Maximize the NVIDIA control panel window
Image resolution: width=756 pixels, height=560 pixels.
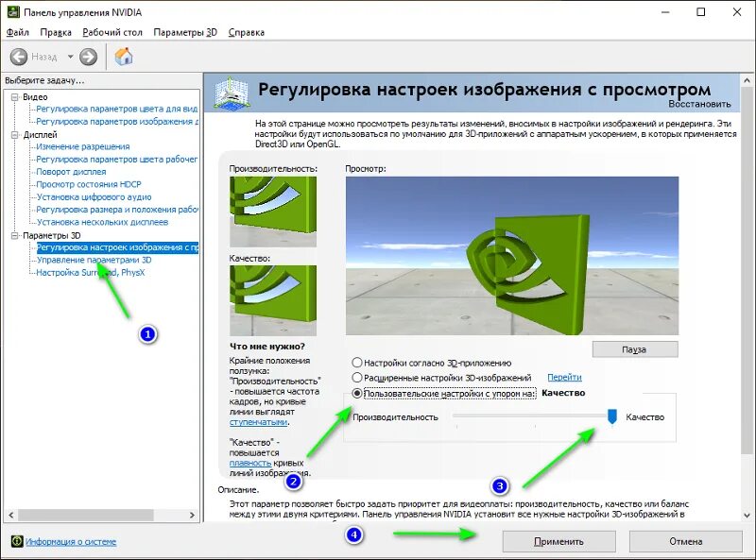pos(701,12)
